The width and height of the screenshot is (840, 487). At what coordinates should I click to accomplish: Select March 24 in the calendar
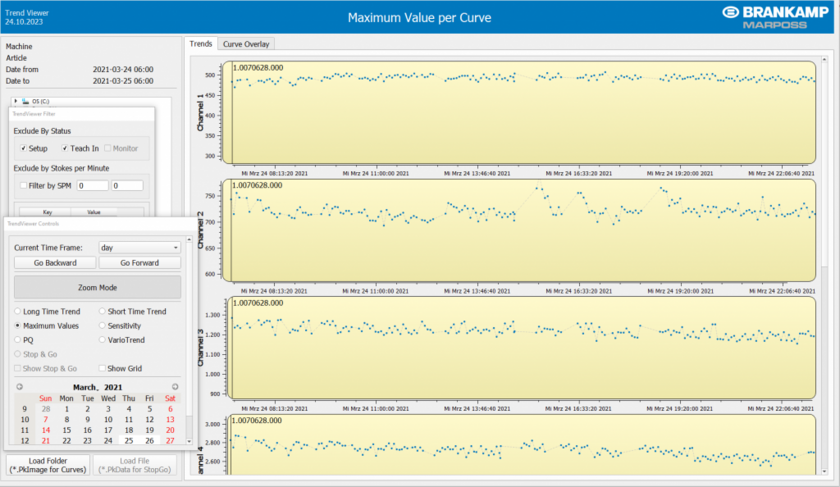[108, 440]
